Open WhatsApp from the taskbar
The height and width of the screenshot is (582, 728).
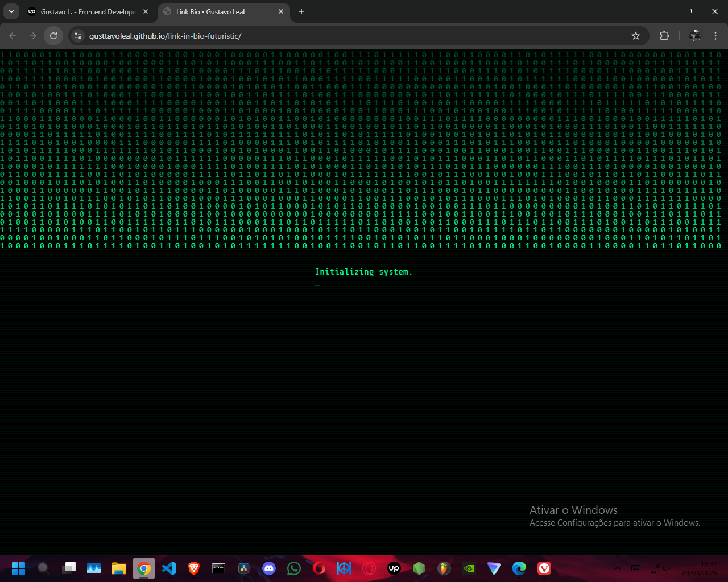click(294, 568)
